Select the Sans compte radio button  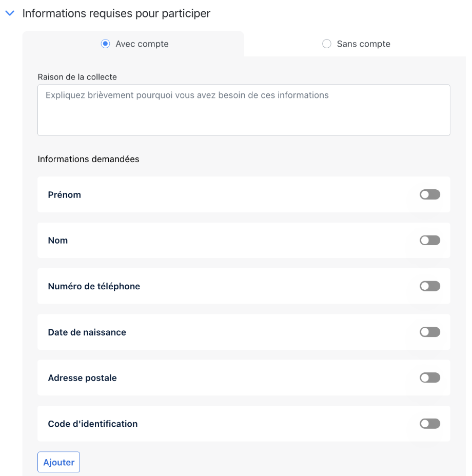326,44
